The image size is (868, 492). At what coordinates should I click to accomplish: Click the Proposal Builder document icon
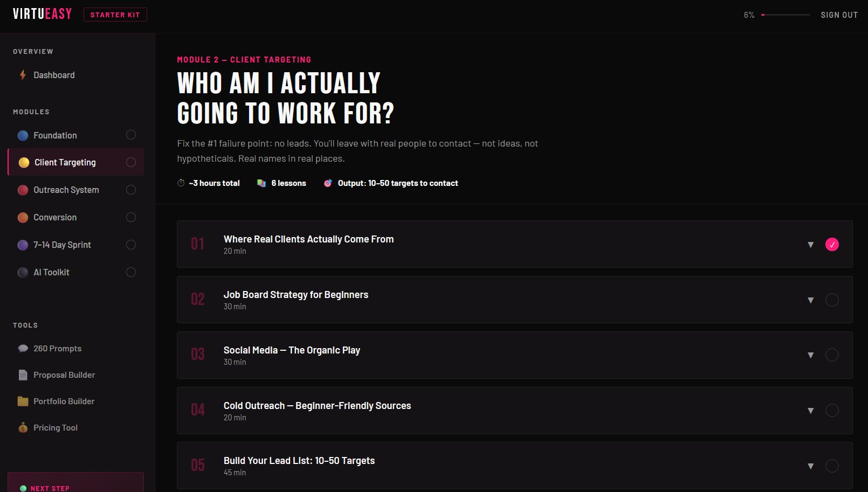(23, 375)
